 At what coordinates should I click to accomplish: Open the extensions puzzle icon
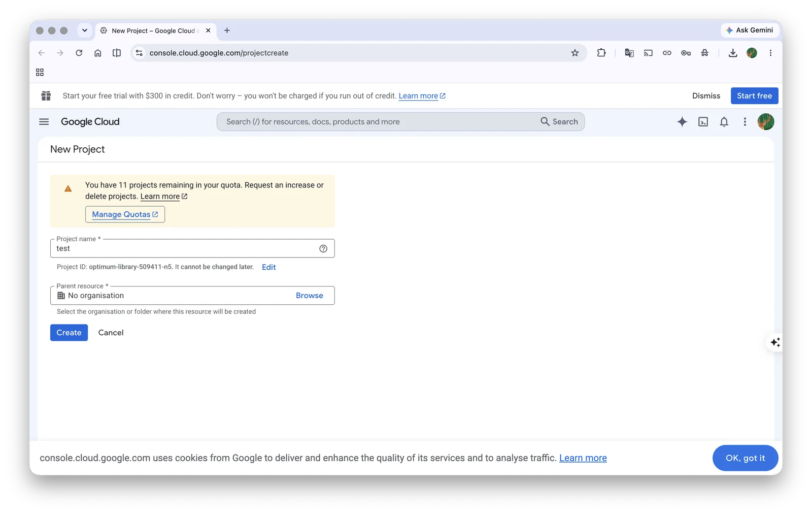click(x=601, y=53)
